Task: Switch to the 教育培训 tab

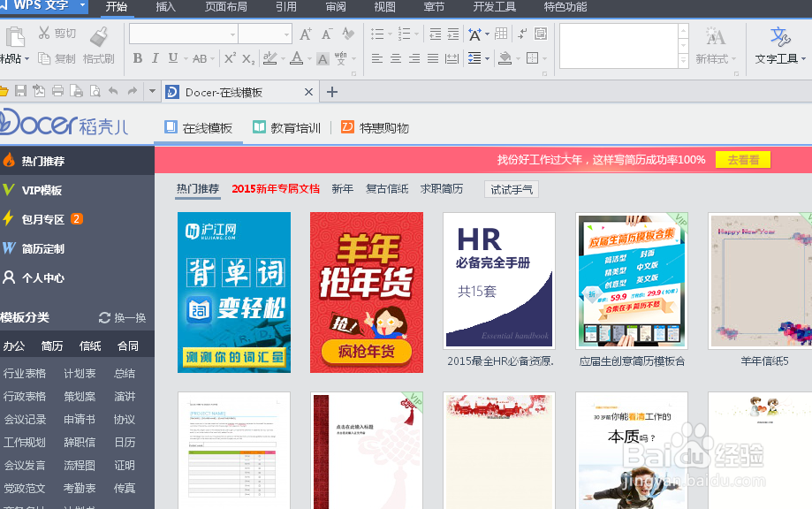Action: coord(286,128)
